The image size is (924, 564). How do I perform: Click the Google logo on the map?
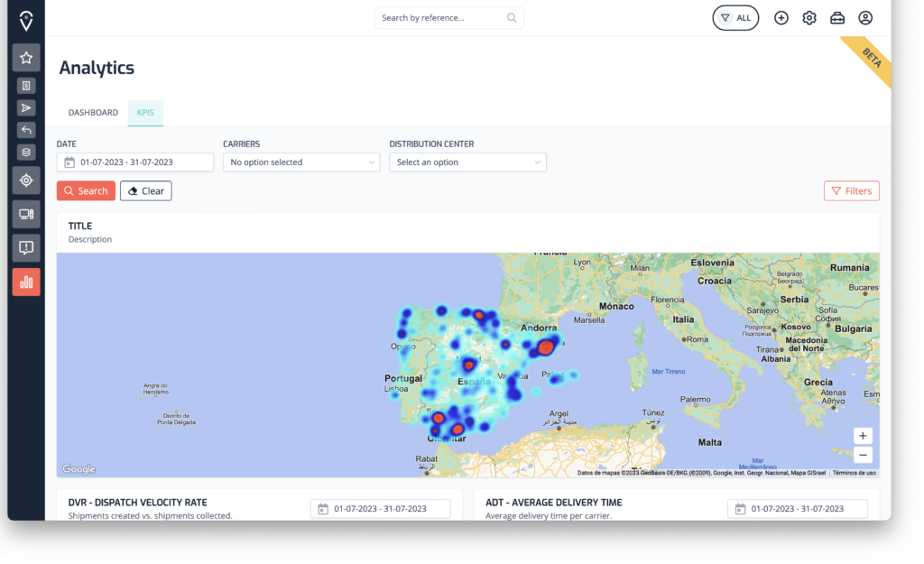coord(79,469)
